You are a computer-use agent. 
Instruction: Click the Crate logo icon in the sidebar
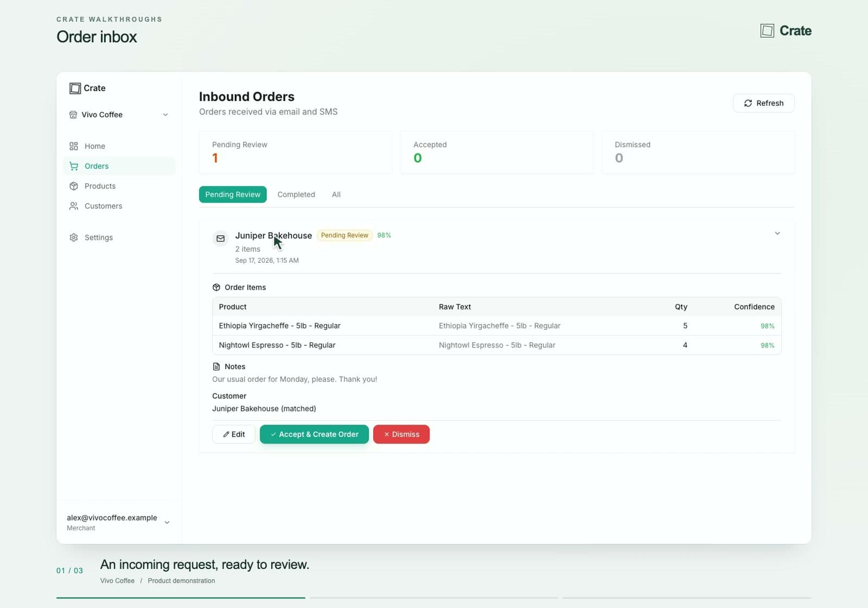[75, 88]
